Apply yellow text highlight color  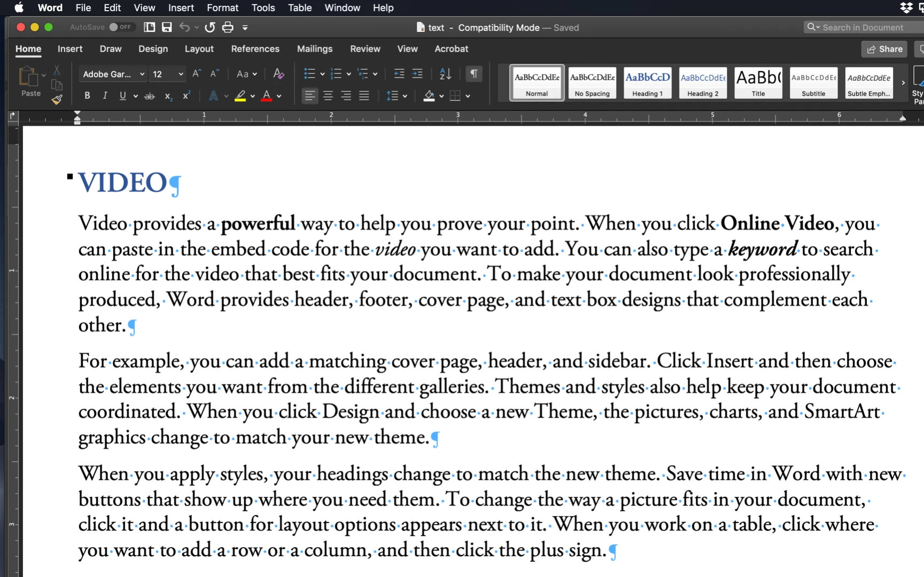click(240, 96)
